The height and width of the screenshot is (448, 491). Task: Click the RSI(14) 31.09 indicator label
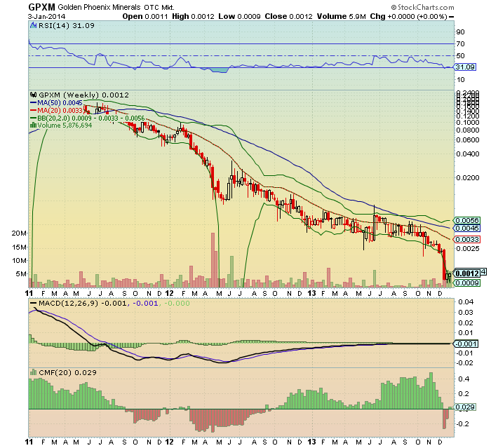pyautogui.click(x=67, y=26)
